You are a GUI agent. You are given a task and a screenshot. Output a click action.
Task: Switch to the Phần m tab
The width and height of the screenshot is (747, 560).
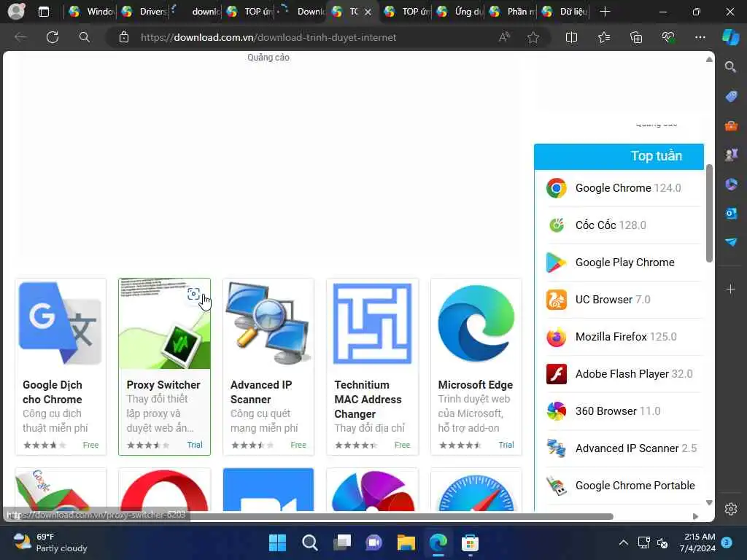tap(512, 12)
